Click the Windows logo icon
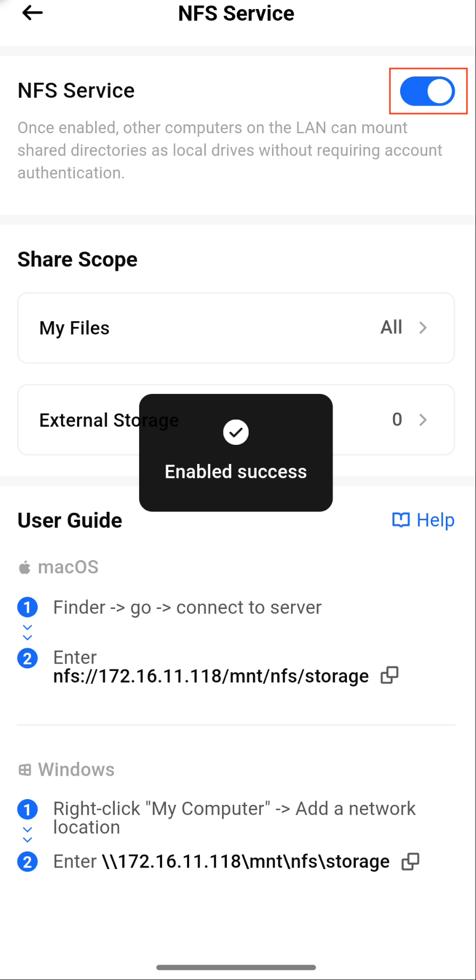This screenshot has width=476, height=980. click(x=24, y=770)
